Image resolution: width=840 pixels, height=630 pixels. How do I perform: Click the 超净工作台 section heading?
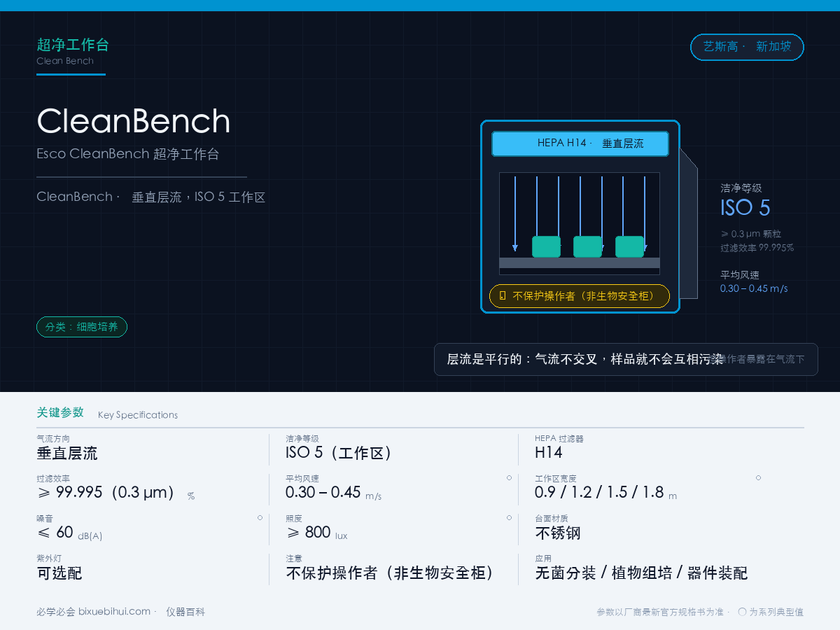pyautogui.click(x=73, y=45)
